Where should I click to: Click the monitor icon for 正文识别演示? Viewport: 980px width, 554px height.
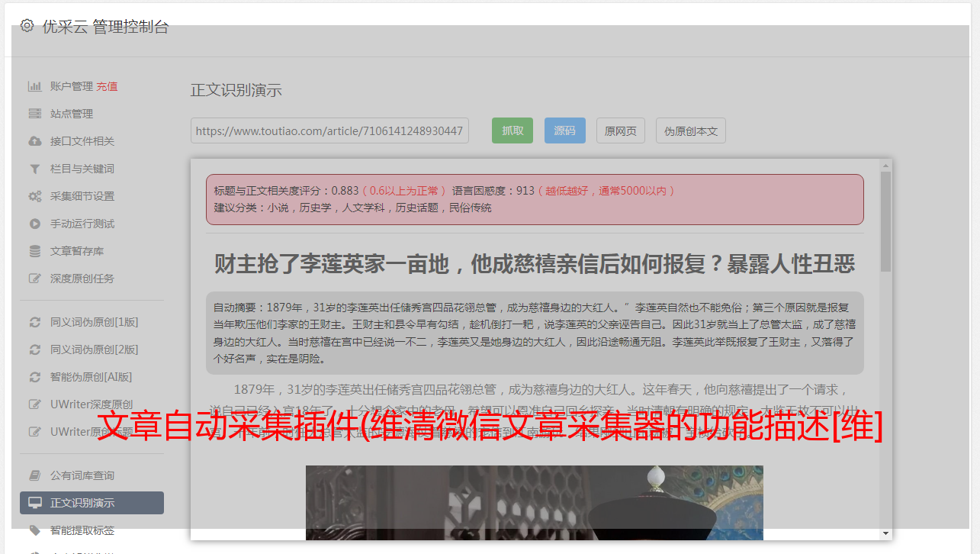point(34,503)
